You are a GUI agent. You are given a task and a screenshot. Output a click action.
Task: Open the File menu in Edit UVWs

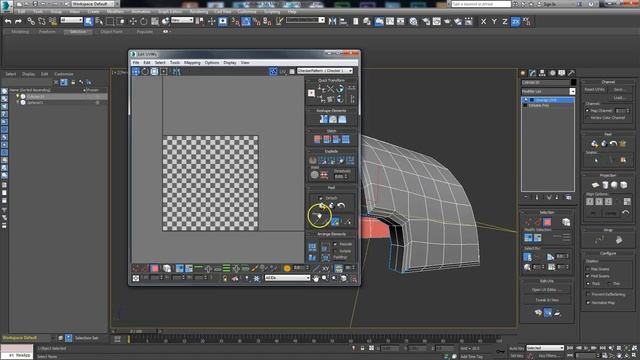[x=136, y=63]
